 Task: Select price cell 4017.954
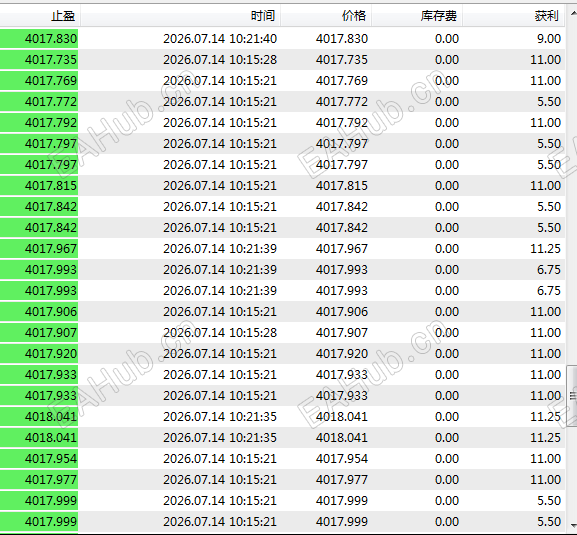coord(341,459)
